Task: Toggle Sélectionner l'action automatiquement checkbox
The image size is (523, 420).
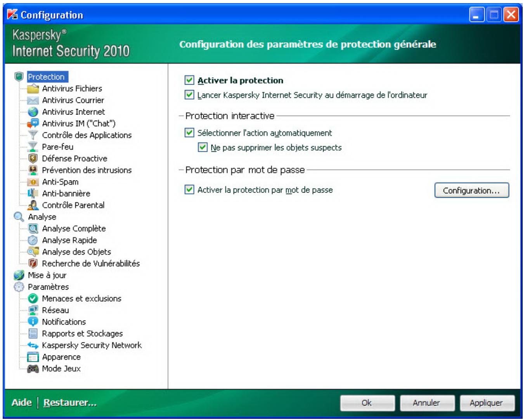Action: [x=189, y=133]
